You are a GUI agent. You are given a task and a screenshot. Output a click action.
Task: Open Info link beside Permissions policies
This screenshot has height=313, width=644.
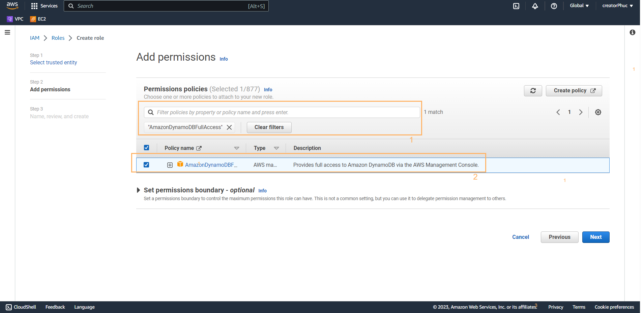tap(268, 90)
